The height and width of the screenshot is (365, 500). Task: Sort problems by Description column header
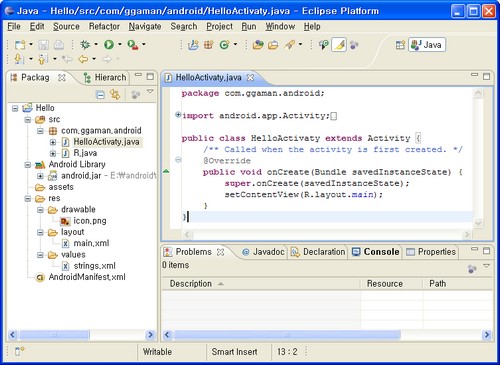pyautogui.click(x=261, y=284)
